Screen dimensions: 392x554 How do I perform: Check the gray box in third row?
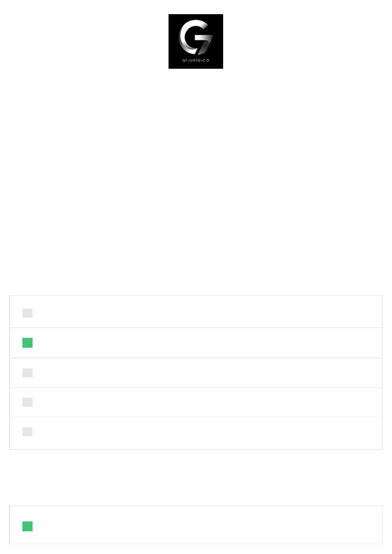click(x=27, y=373)
